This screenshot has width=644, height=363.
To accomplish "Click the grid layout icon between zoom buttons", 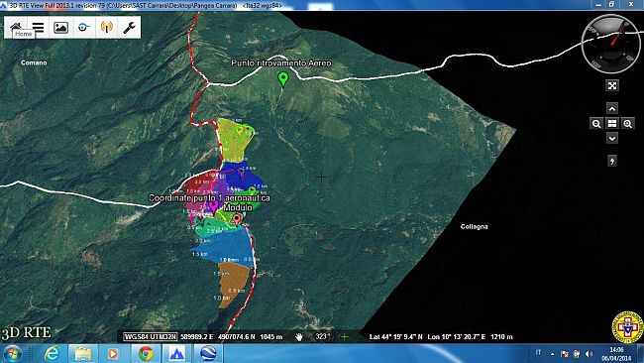I will (612, 123).
